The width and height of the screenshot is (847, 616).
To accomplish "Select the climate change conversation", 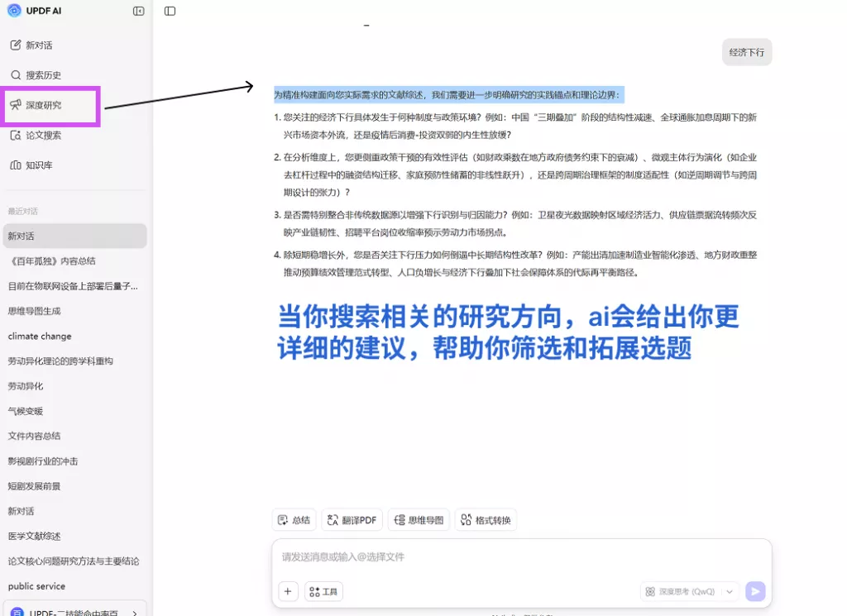I will pyautogui.click(x=39, y=336).
